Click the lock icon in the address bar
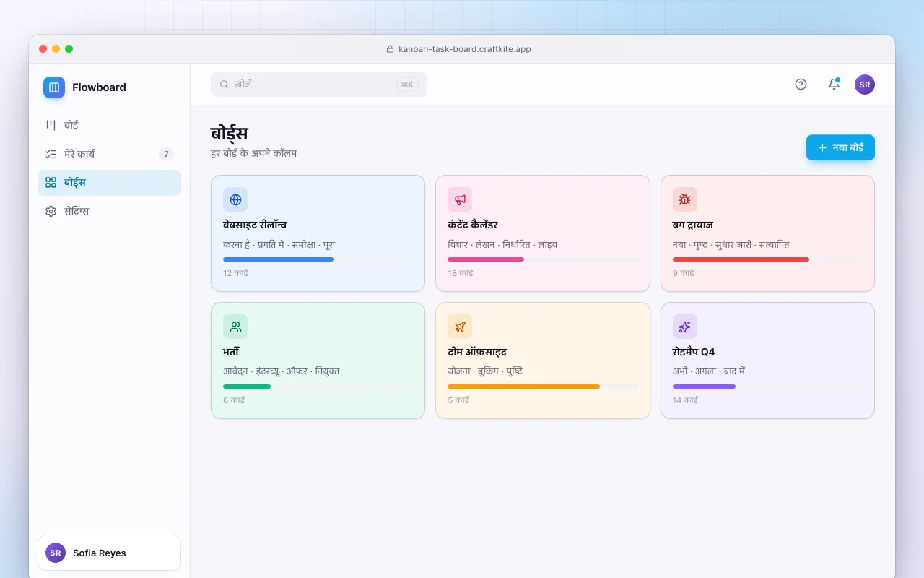Screen dimensions: 924x578 coord(391,49)
